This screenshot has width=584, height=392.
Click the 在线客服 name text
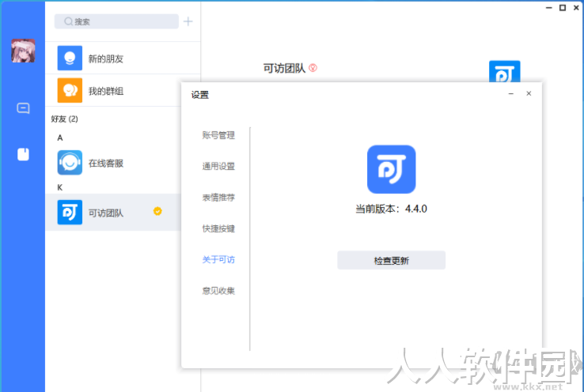106,164
